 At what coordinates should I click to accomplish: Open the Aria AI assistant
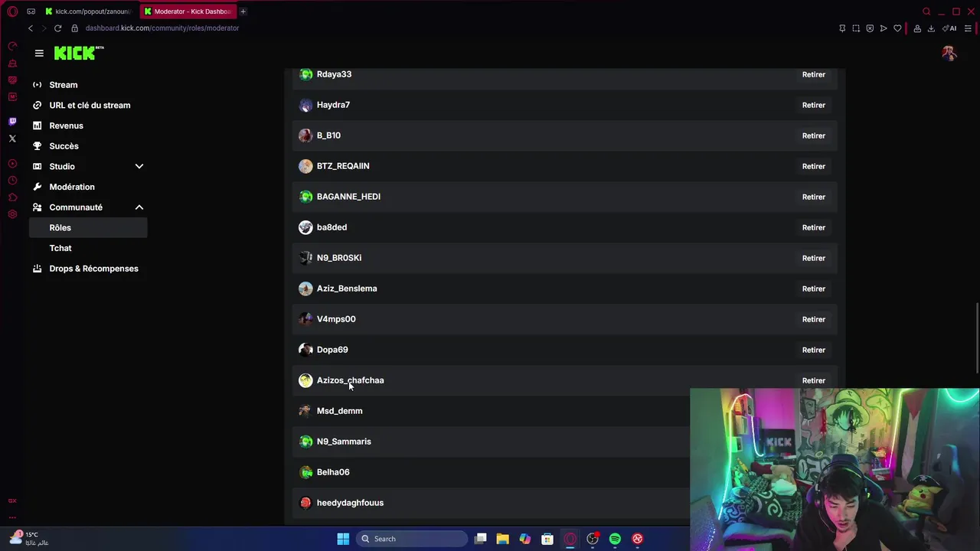point(950,28)
